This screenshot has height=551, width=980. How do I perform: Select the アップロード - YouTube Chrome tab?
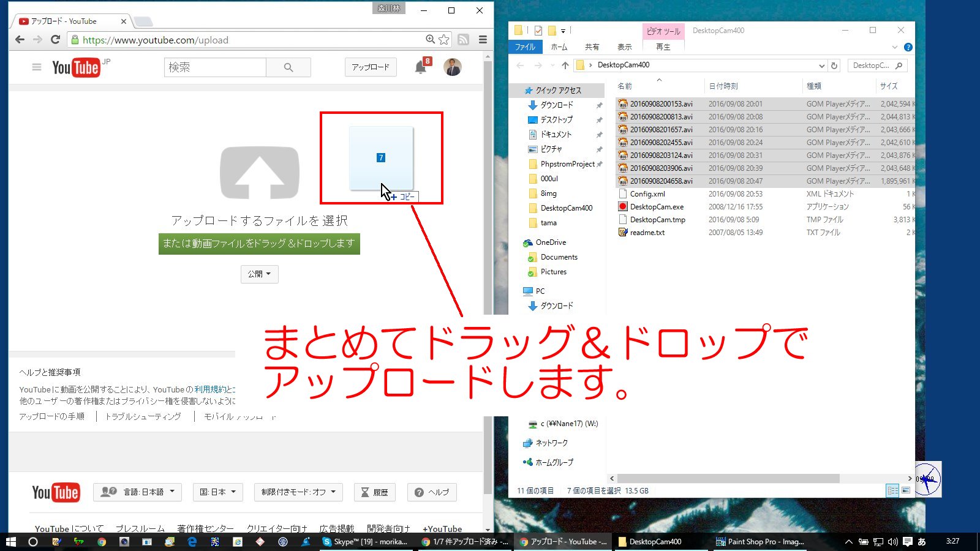(72, 21)
